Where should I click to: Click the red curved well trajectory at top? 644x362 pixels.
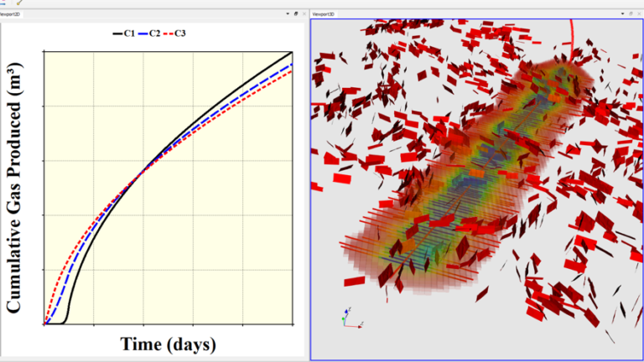573,34
